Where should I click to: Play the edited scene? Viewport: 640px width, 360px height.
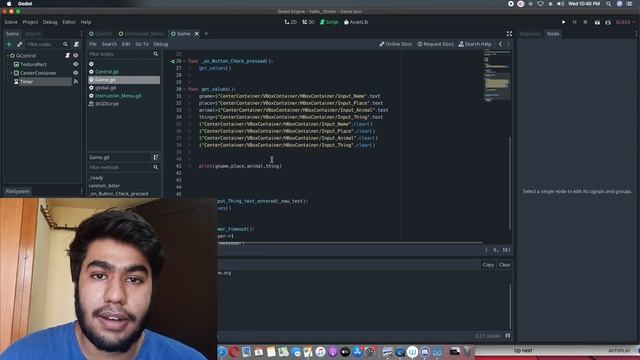[597, 22]
